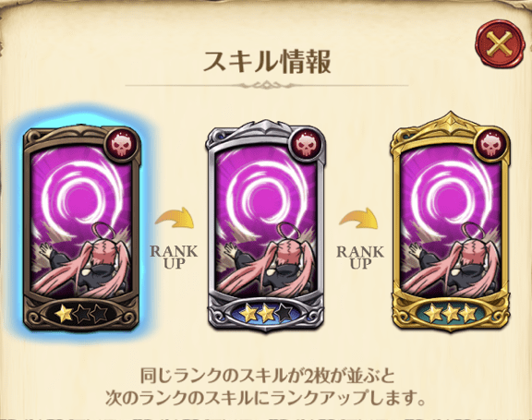Select the gold three-star skill card
Screen dimensions: 532x420
[x=451, y=222]
